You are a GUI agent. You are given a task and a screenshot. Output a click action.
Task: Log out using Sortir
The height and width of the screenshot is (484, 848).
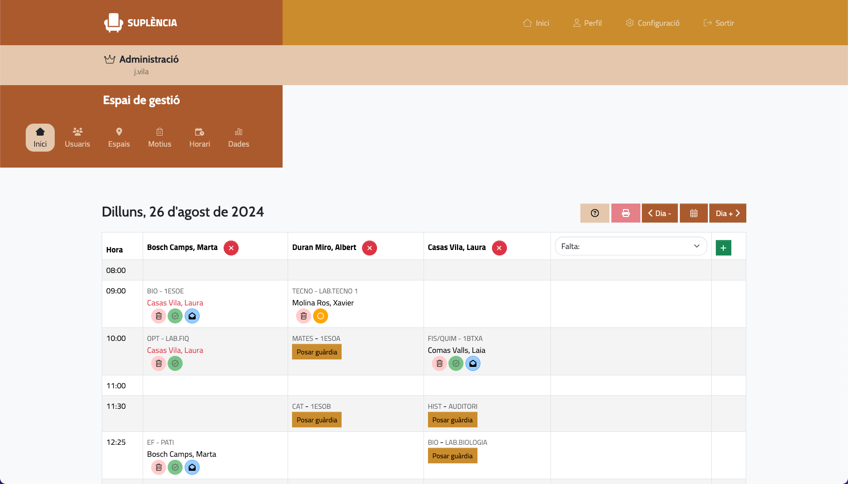(x=719, y=23)
